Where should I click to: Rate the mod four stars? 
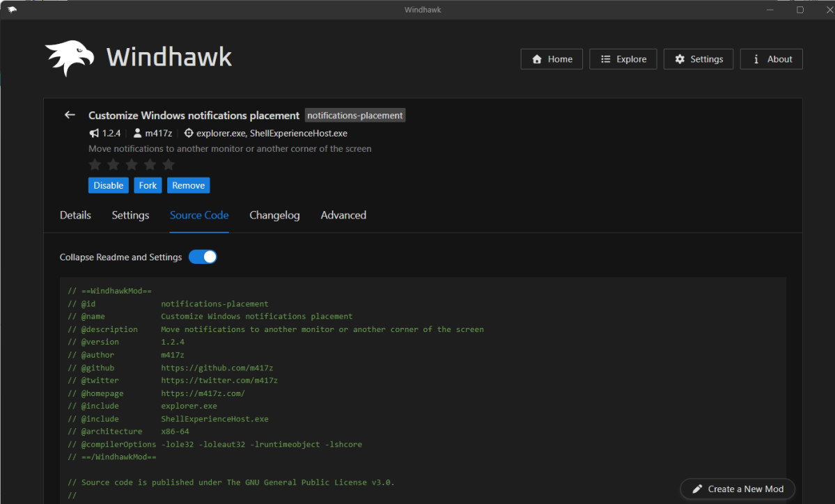coord(150,164)
